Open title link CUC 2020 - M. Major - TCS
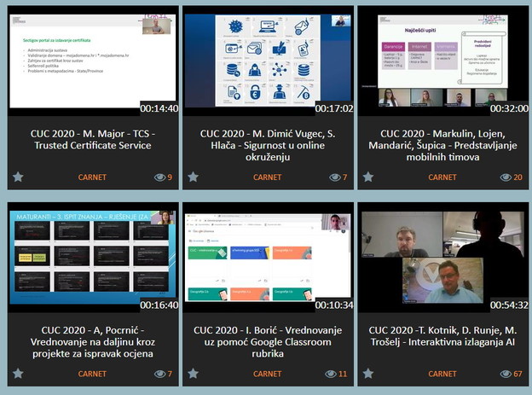 pos(92,139)
